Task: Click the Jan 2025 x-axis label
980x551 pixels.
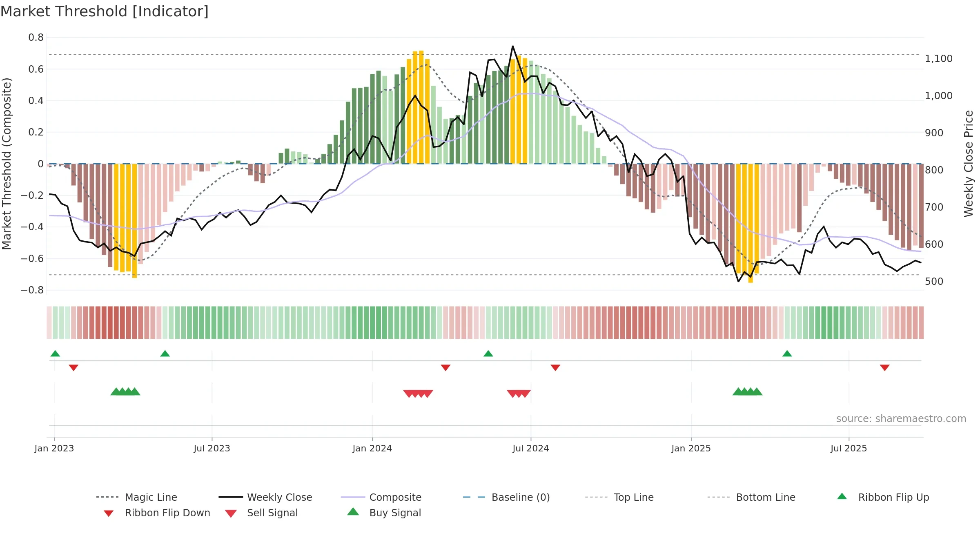Action: pyautogui.click(x=691, y=449)
